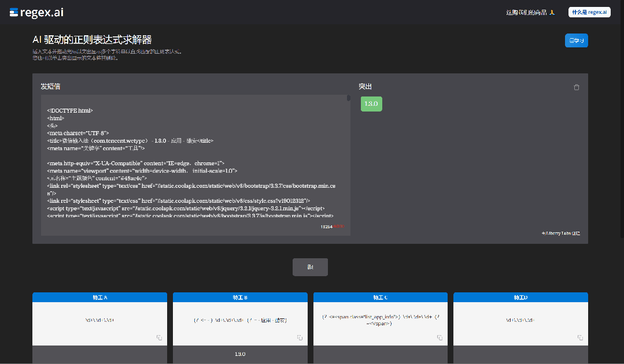The width and height of the screenshot is (624, 364).
Task: Click Agent D's regex expression text
Action: tap(520, 320)
